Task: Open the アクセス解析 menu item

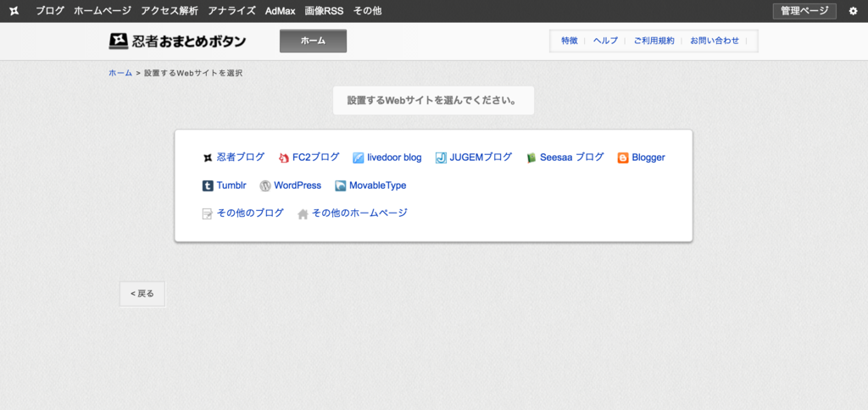Action: 170,10
